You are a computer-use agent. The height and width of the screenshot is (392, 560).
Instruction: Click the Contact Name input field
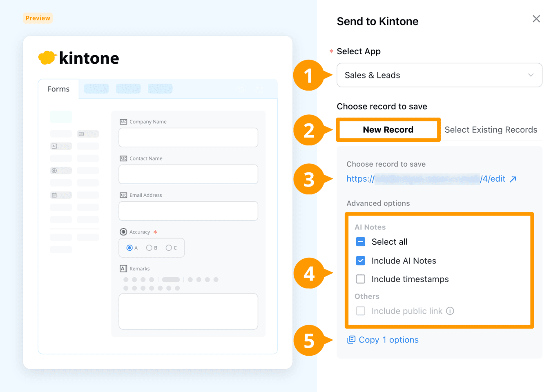click(x=188, y=174)
